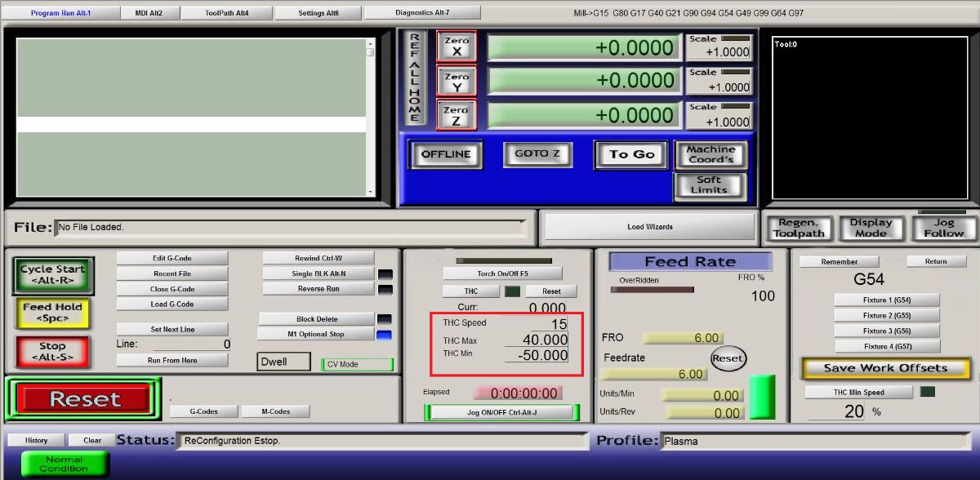Toggle Machine Coord's display

point(710,154)
